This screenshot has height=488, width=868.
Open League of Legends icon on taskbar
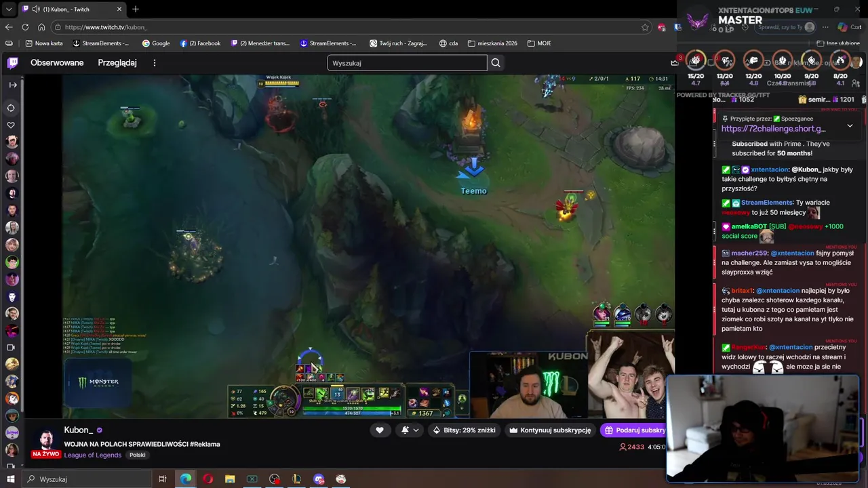[x=296, y=479]
